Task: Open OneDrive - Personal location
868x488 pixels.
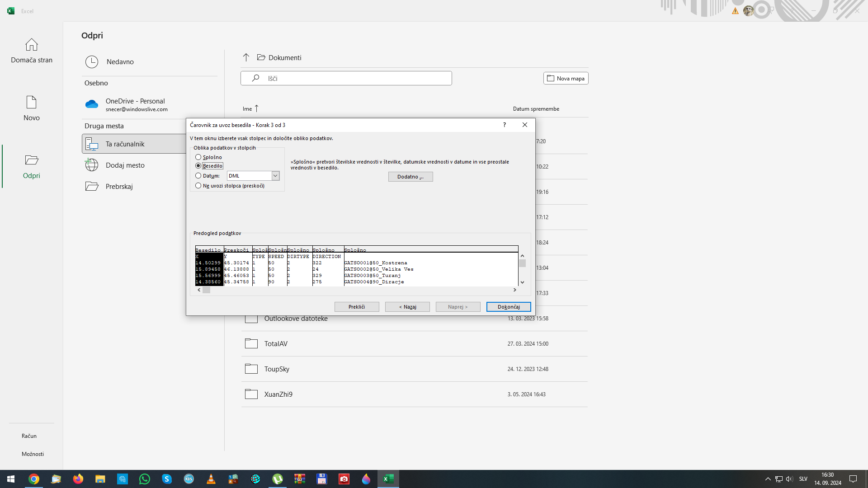Action: [x=149, y=104]
